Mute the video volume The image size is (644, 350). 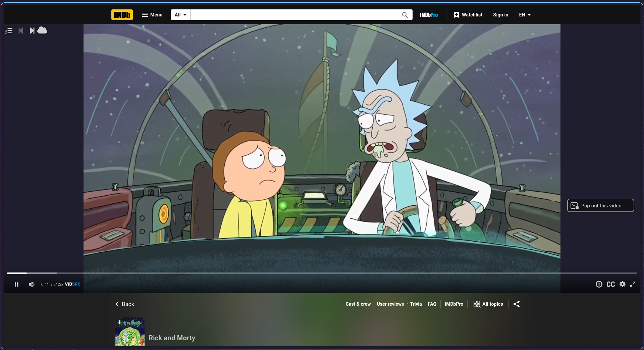pyautogui.click(x=32, y=284)
